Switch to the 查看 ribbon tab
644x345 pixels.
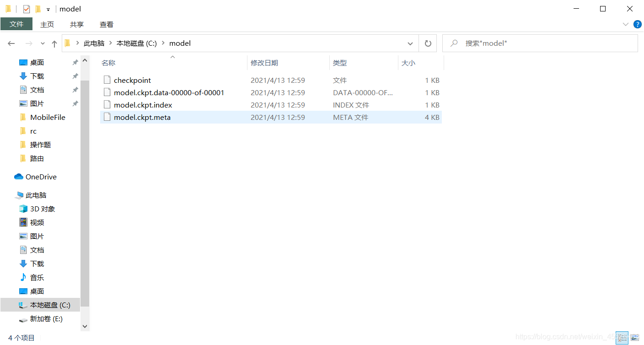pos(107,24)
